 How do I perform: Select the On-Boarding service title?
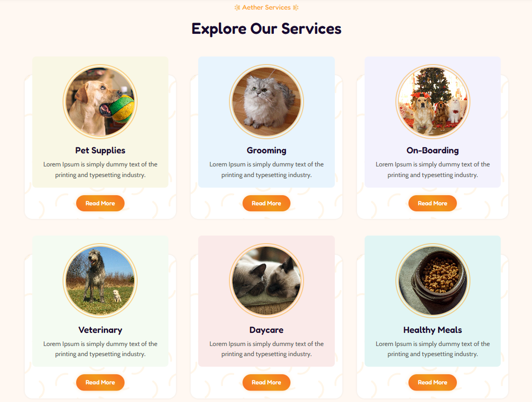(x=433, y=150)
